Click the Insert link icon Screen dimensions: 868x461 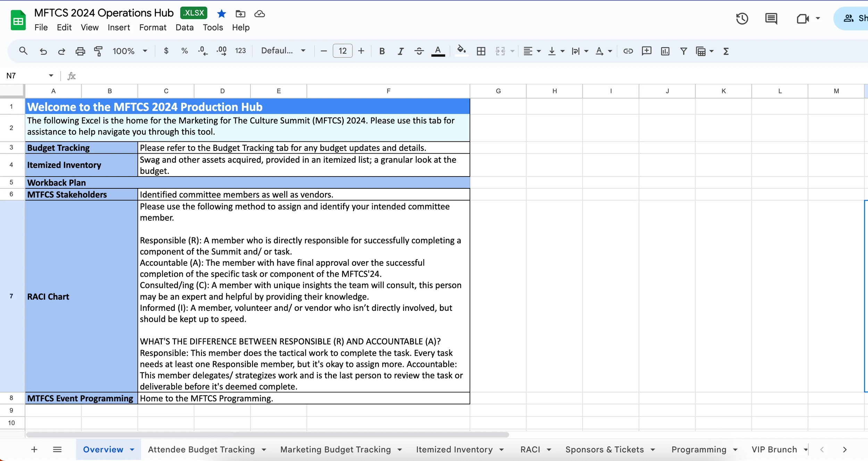[628, 51]
